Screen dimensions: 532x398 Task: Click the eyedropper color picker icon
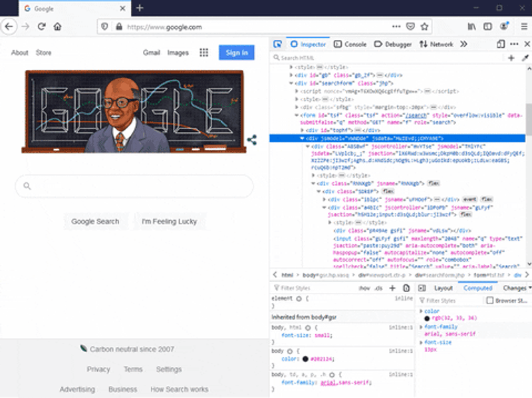tap(525, 58)
